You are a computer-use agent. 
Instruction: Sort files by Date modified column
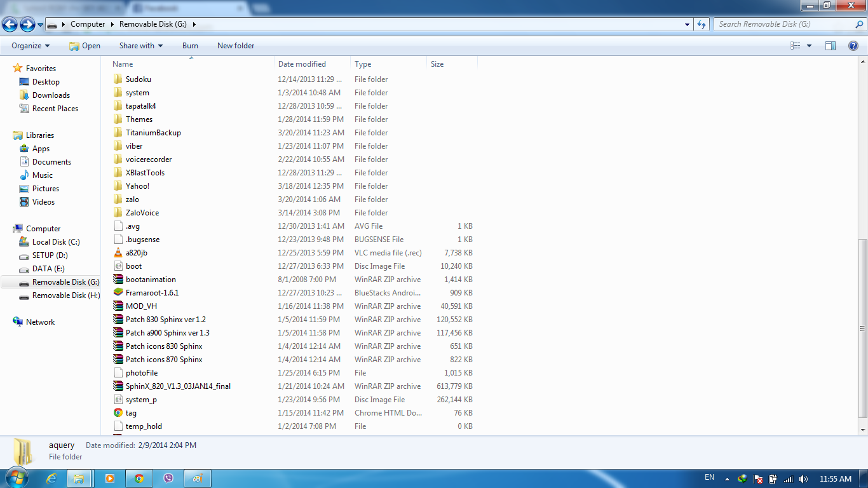coord(302,64)
